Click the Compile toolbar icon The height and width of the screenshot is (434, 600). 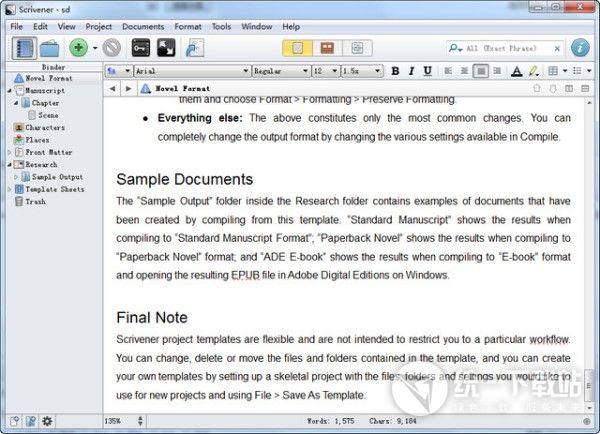point(194,48)
